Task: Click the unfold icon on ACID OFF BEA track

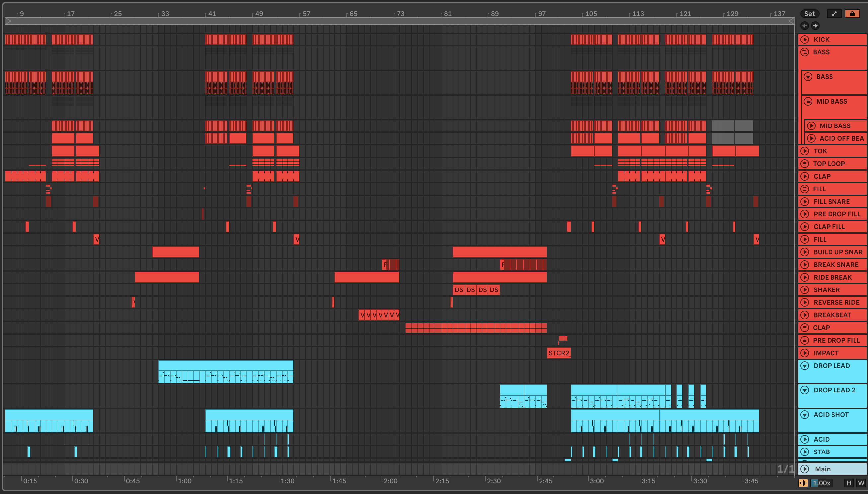Action: tap(811, 138)
